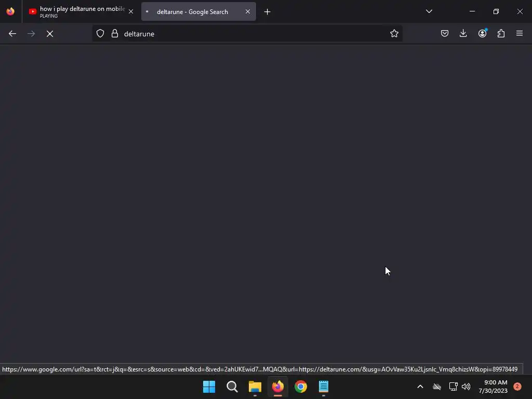View site security padlock information
Image resolution: width=532 pixels, height=399 pixels.
click(115, 34)
